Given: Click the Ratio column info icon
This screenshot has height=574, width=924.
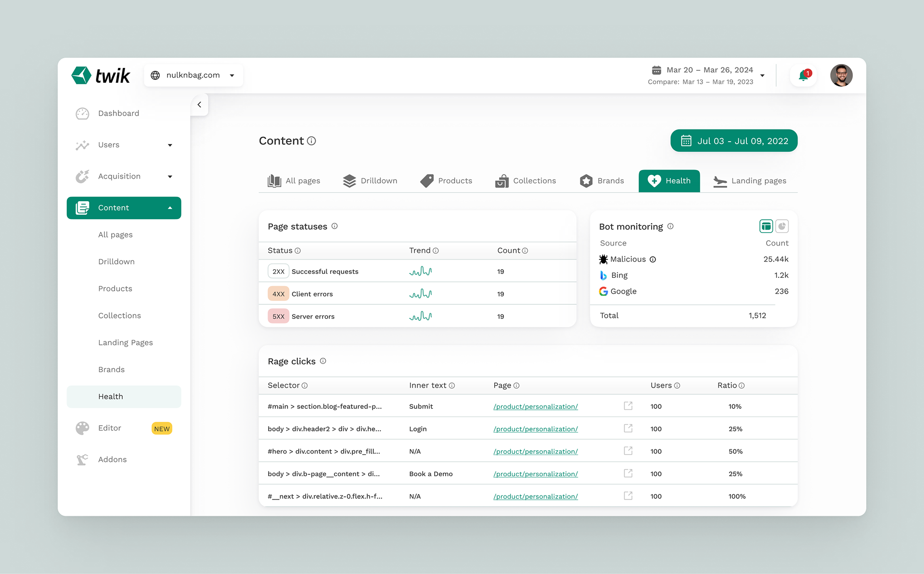Looking at the screenshot, I should click(x=742, y=386).
